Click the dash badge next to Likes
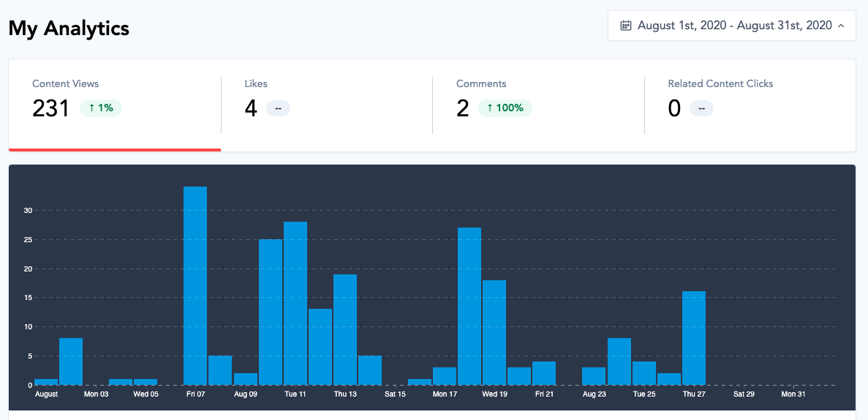This screenshot has height=420, width=868. coord(278,108)
